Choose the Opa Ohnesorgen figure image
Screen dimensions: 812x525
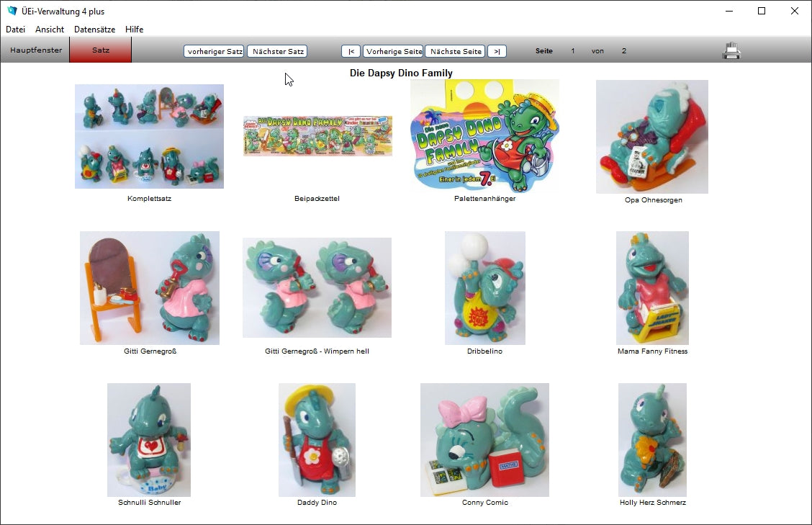(651, 137)
